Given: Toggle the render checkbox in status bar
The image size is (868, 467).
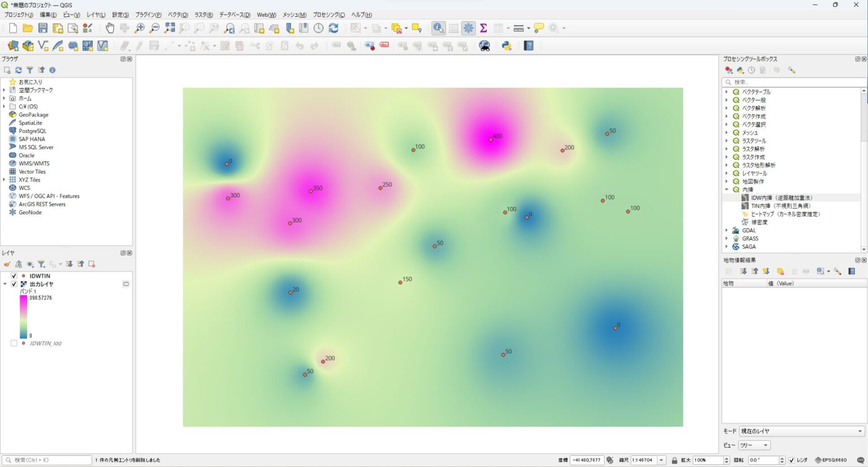Looking at the screenshot, I should coord(791,460).
